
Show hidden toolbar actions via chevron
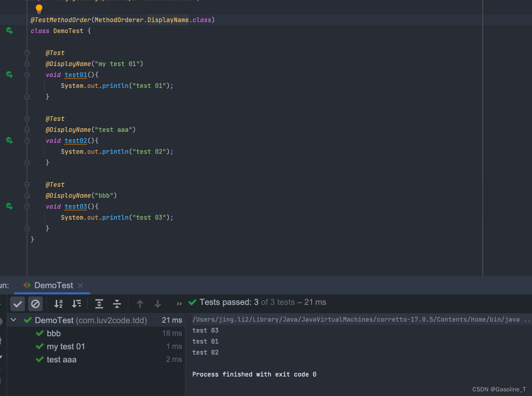pyautogui.click(x=179, y=304)
